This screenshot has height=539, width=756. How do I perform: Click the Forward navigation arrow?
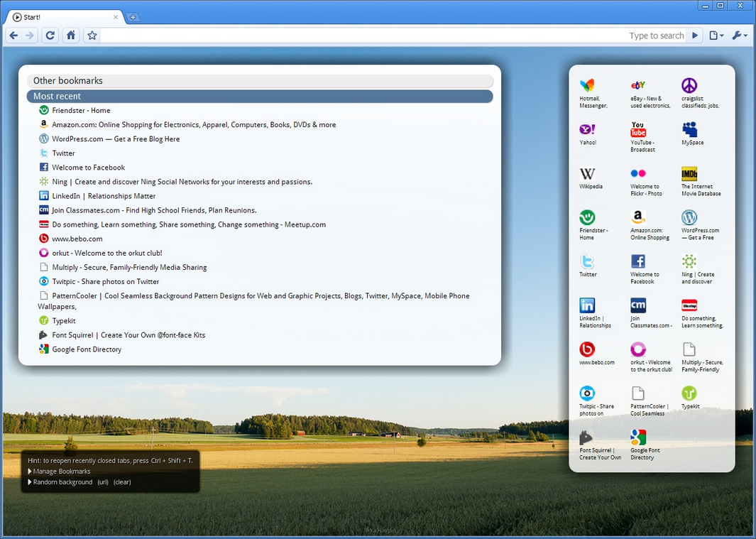tap(30, 36)
